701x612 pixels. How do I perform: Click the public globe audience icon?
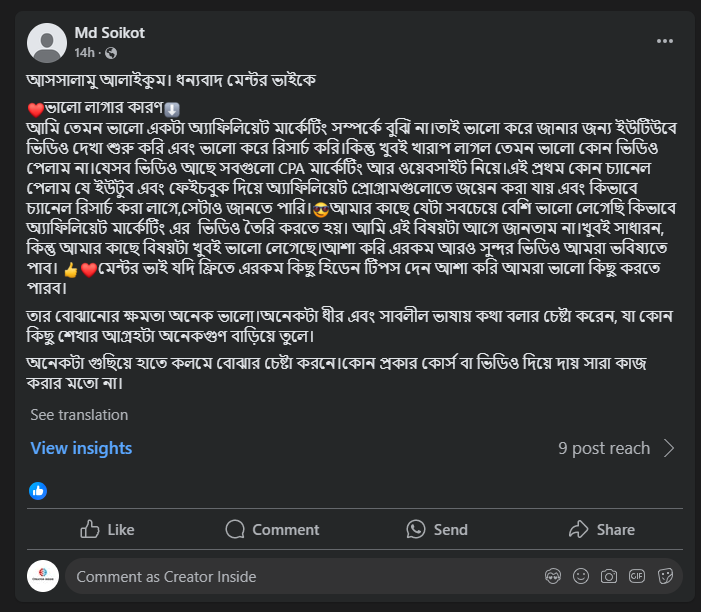[x=110, y=52]
